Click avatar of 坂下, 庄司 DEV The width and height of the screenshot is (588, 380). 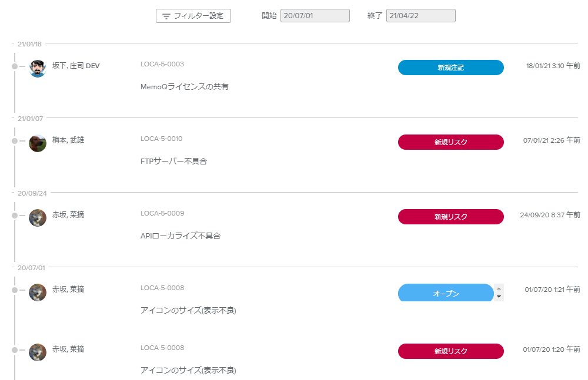[x=38, y=69]
